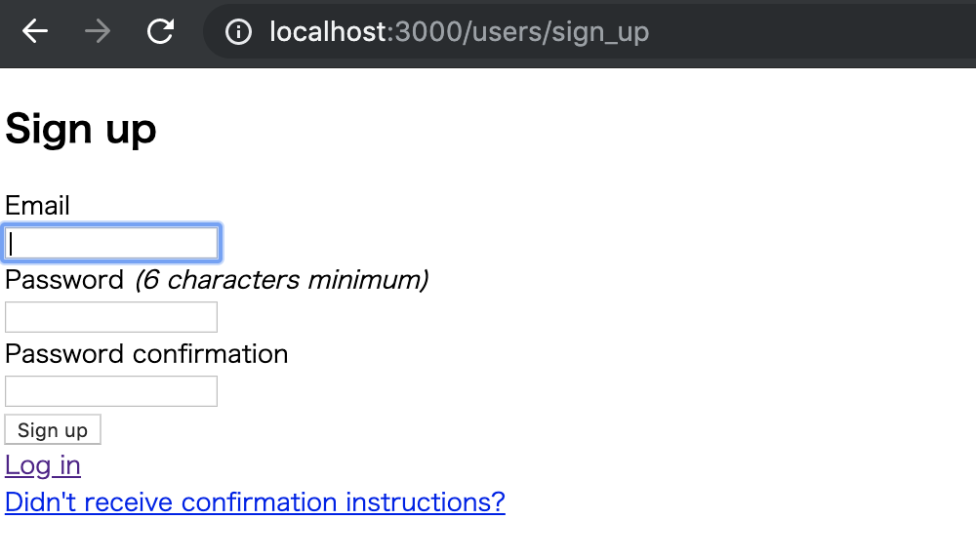Focus the Password confirmation input field
This screenshot has width=976, height=560.
tap(111, 391)
